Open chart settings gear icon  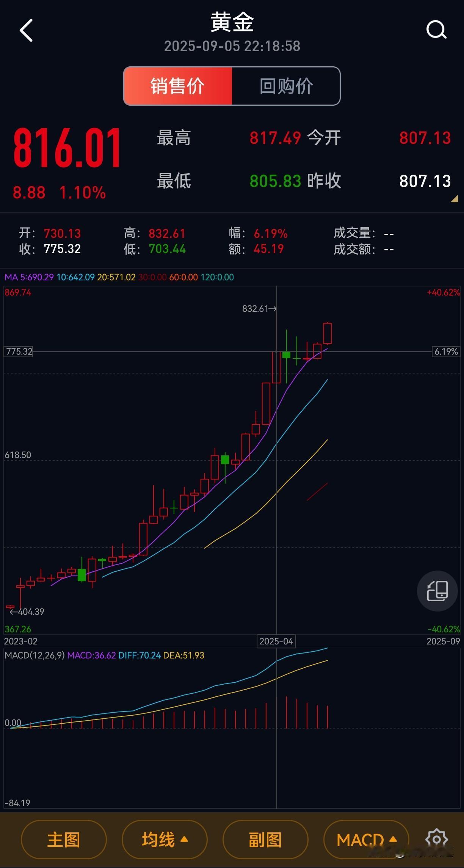[437, 839]
